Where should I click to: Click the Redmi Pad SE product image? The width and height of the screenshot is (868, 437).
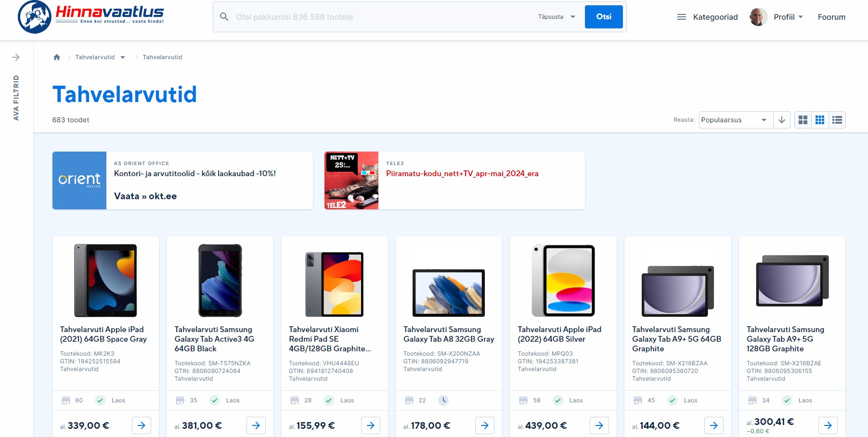click(334, 284)
